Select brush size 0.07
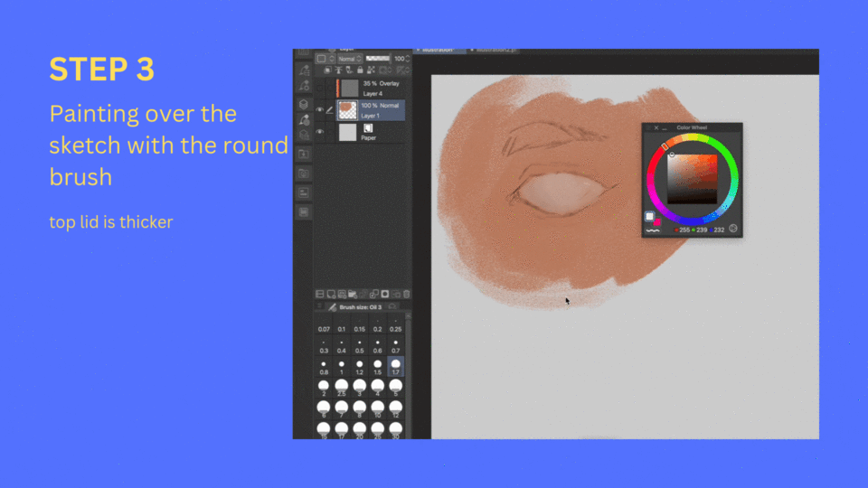This screenshot has height=488, width=868. 324,325
